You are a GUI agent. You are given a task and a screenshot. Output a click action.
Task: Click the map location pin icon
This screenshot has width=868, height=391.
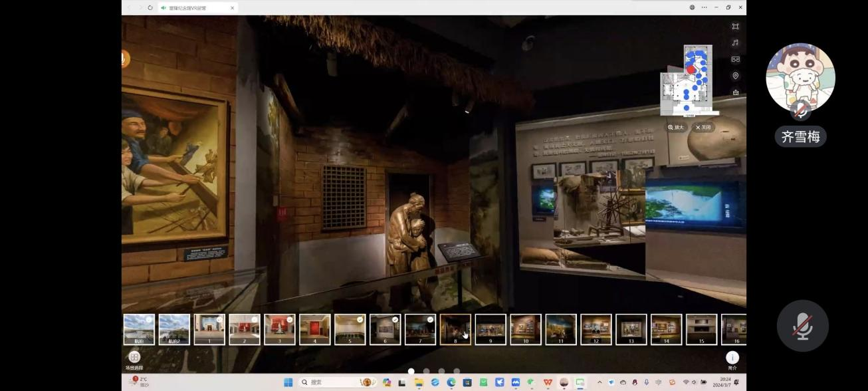(x=735, y=76)
